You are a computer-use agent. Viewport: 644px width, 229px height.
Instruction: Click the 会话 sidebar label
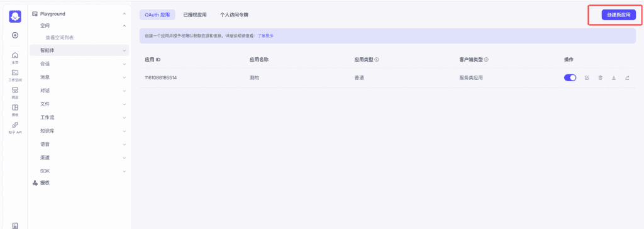click(x=45, y=64)
